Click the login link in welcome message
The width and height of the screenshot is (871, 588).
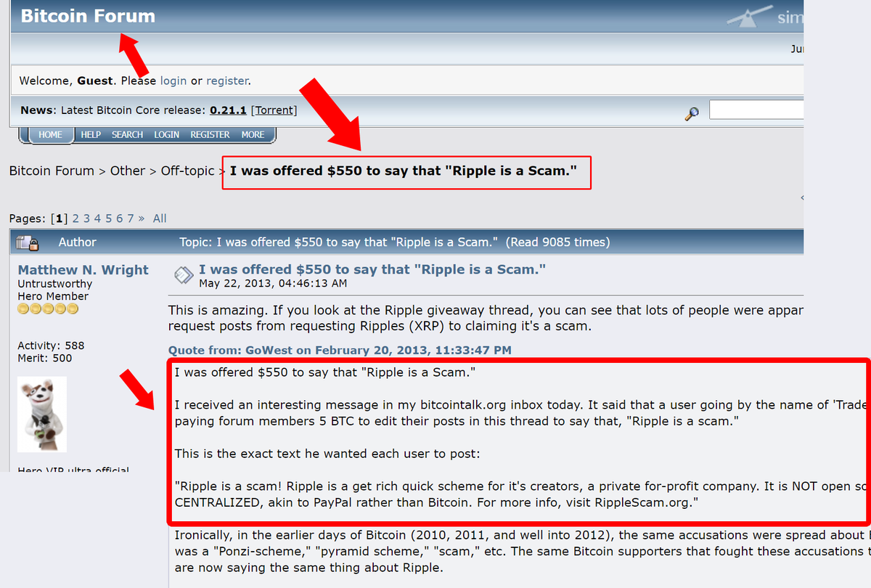(x=173, y=81)
